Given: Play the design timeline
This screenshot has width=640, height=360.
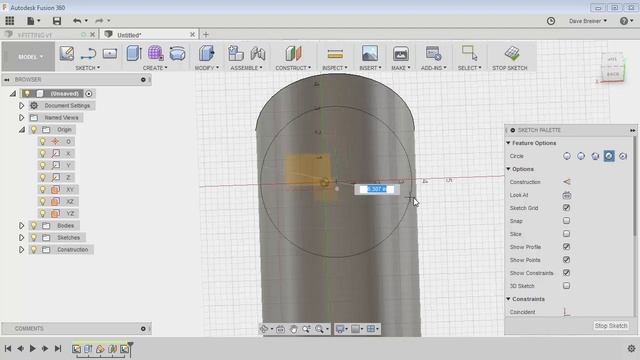Looking at the screenshot, I should (x=33, y=348).
